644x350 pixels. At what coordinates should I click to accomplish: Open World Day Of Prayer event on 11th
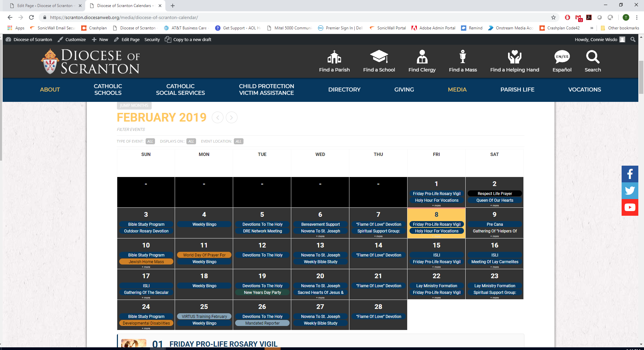tap(204, 255)
